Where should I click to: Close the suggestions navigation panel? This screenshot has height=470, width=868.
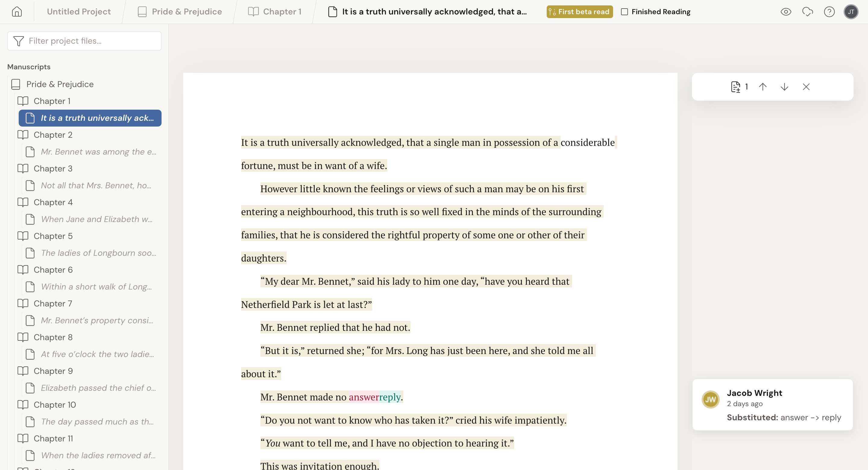(x=806, y=87)
